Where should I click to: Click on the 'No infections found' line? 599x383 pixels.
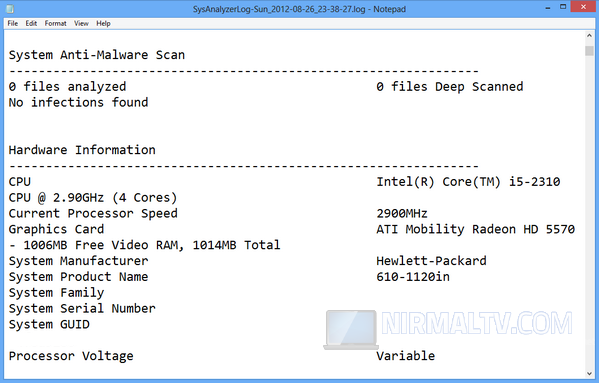click(78, 102)
